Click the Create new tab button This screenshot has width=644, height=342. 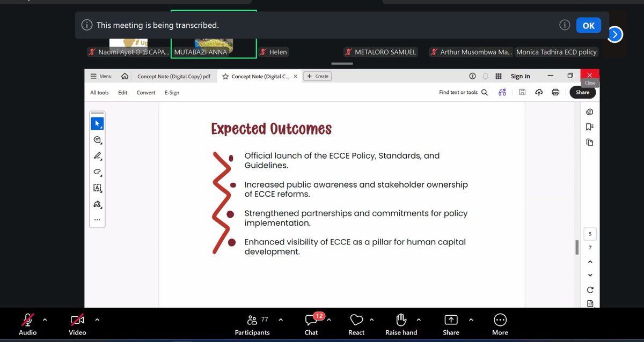click(x=318, y=76)
